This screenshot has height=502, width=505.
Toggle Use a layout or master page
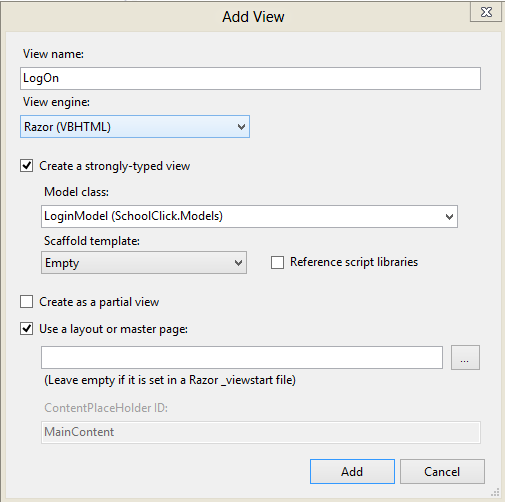27,329
